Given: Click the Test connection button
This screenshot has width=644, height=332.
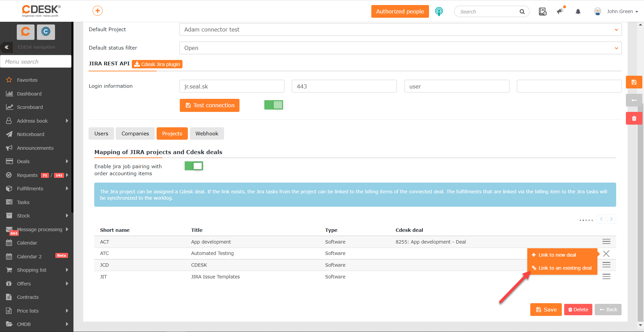Looking at the screenshot, I should [210, 105].
